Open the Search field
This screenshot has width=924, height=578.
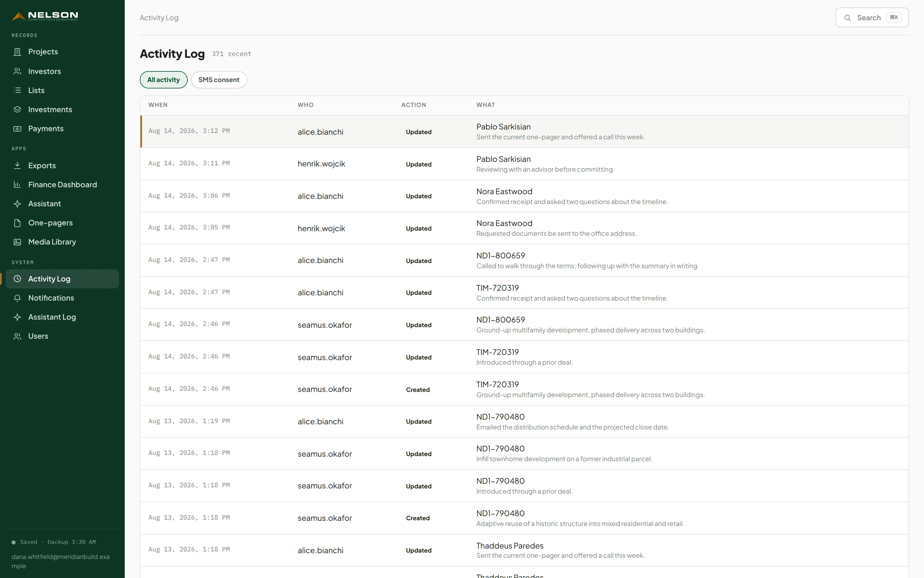click(x=872, y=18)
